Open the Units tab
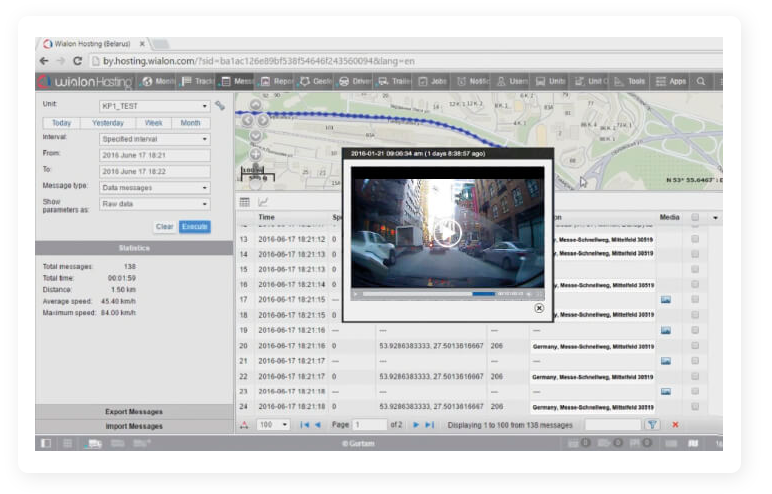772x494 pixels. 550,82
